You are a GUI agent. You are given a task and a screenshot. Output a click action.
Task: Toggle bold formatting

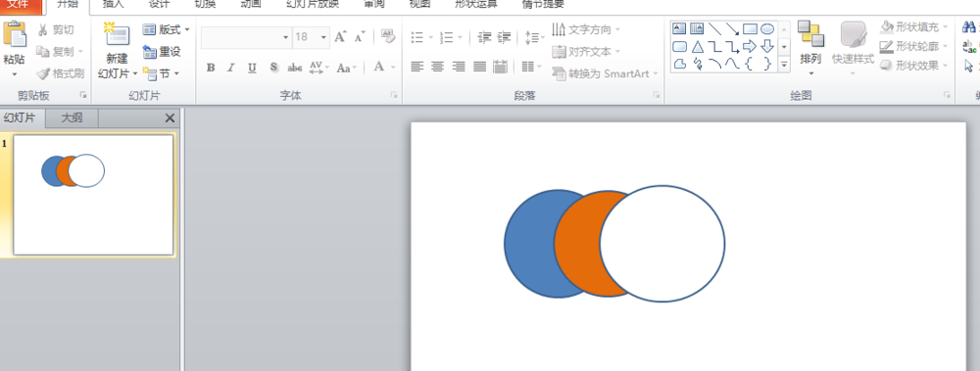pos(211,68)
